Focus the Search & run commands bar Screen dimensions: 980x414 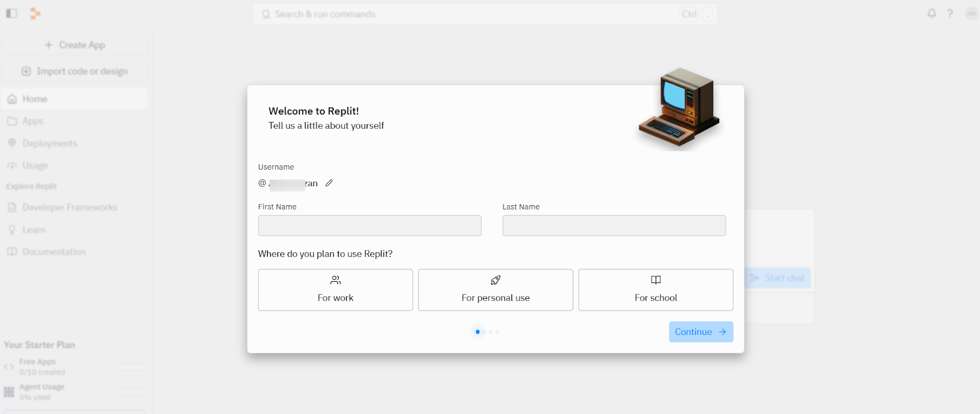pos(485,14)
